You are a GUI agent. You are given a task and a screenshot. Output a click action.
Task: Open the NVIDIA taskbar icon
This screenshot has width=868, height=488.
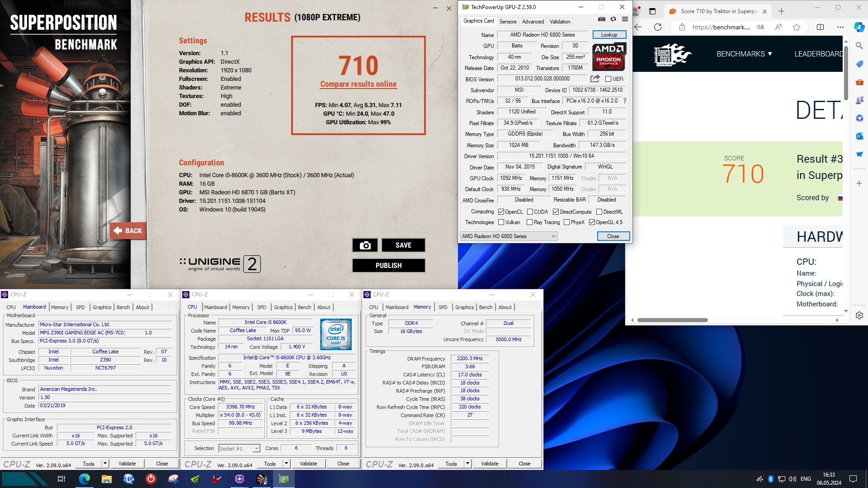[195, 479]
